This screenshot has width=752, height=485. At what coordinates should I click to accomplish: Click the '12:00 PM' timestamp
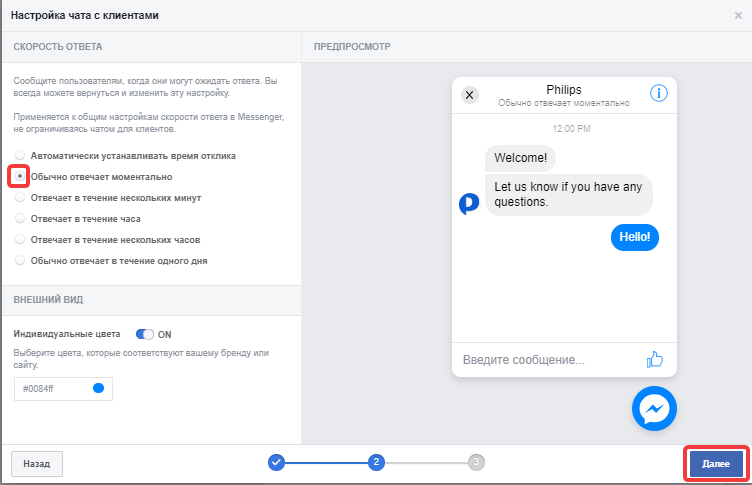572,129
